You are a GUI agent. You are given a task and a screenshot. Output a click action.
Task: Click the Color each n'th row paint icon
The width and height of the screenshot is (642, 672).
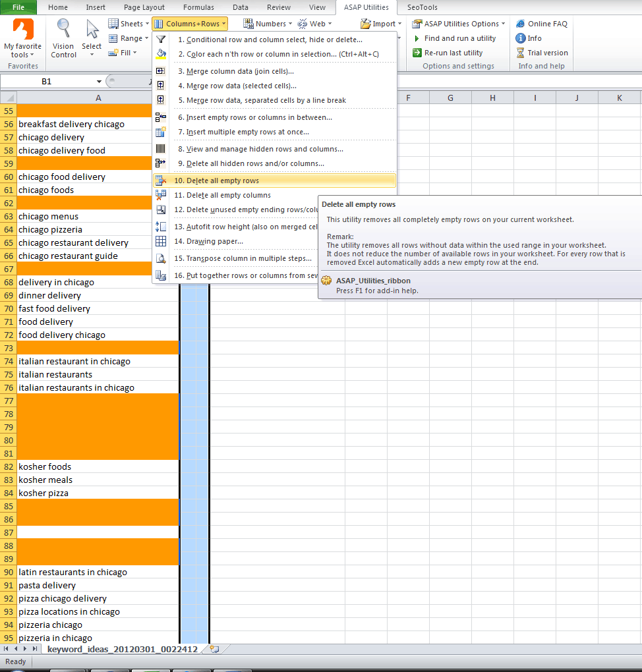(161, 54)
